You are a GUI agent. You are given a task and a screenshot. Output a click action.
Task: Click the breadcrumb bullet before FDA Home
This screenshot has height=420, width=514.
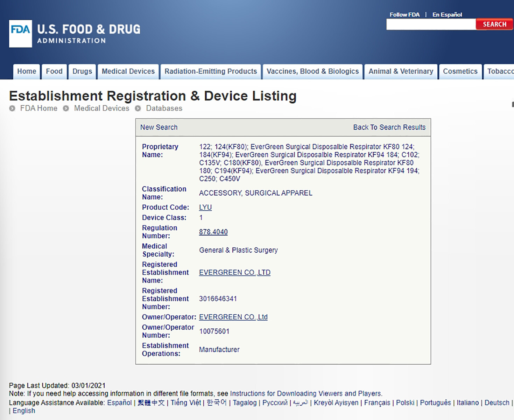[12, 108]
